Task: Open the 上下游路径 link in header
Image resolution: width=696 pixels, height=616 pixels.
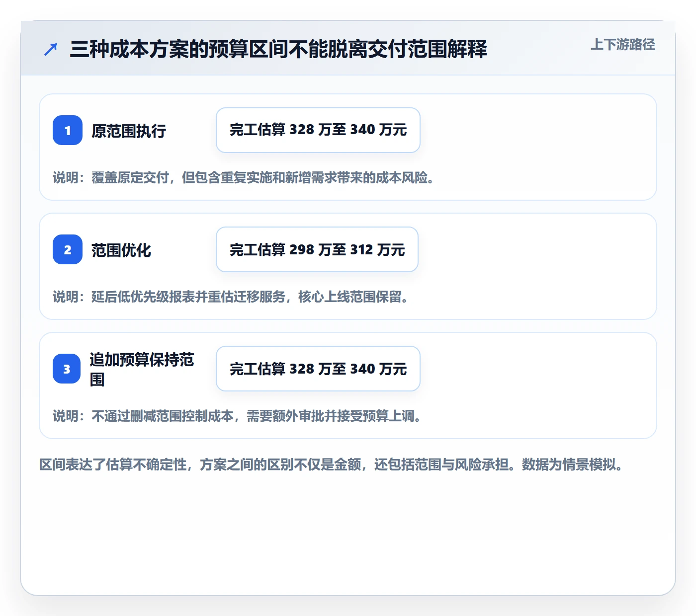Action: coord(622,45)
